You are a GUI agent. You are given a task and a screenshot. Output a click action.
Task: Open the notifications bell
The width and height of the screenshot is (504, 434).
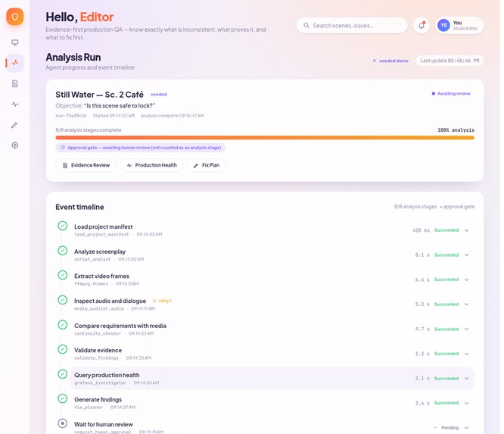click(422, 26)
